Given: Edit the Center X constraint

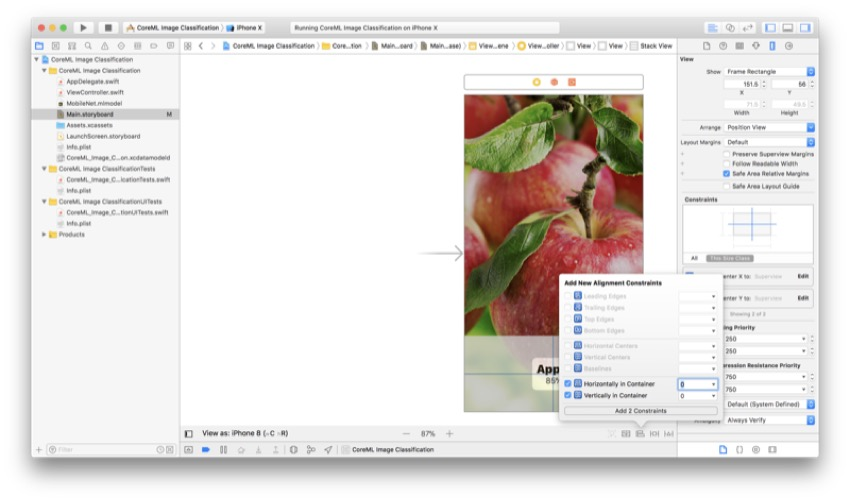Looking at the screenshot, I should (x=803, y=276).
